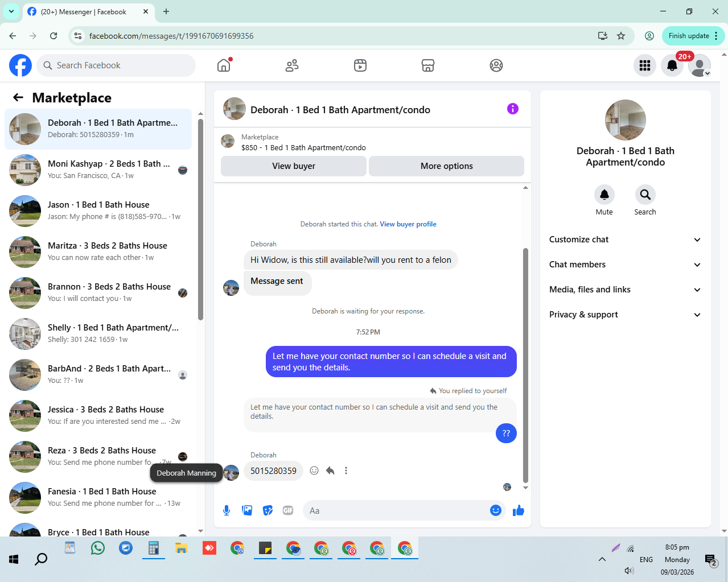
Task: Open the Video (Watch) icon
Action: 360,65
